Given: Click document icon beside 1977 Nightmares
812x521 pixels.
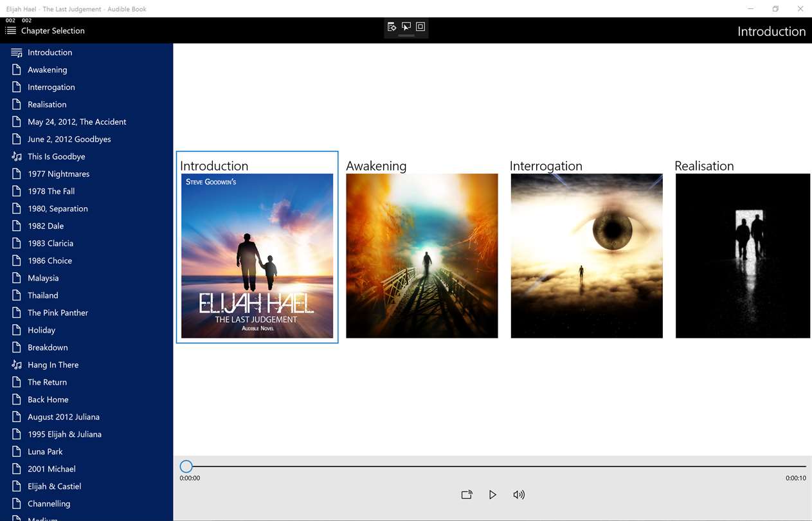Looking at the screenshot, I should [17, 174].
